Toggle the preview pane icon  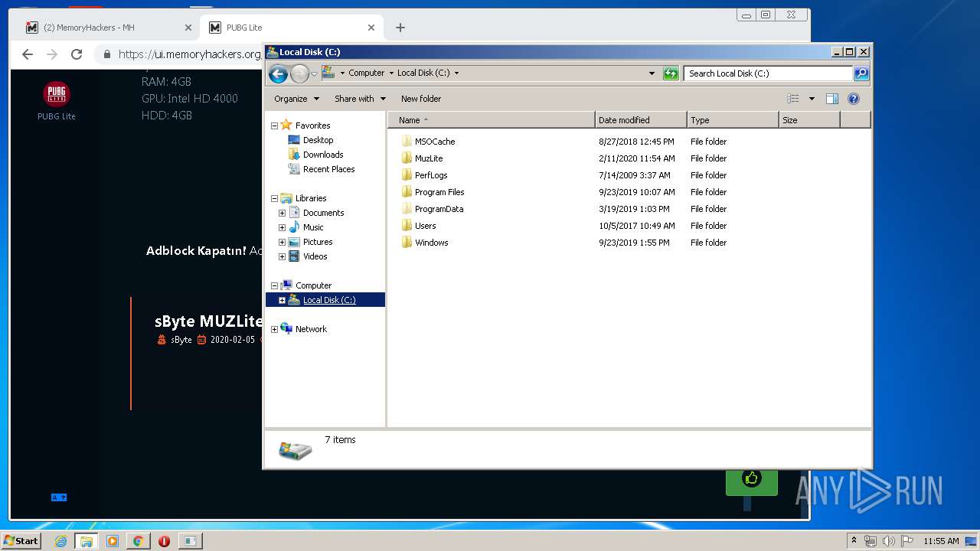(832, 99)
